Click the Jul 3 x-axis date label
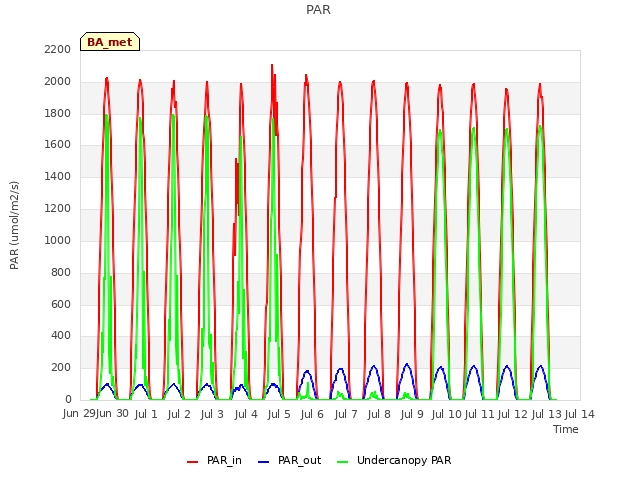Viewport: 640px width, 480px height. tap(212, 414)
